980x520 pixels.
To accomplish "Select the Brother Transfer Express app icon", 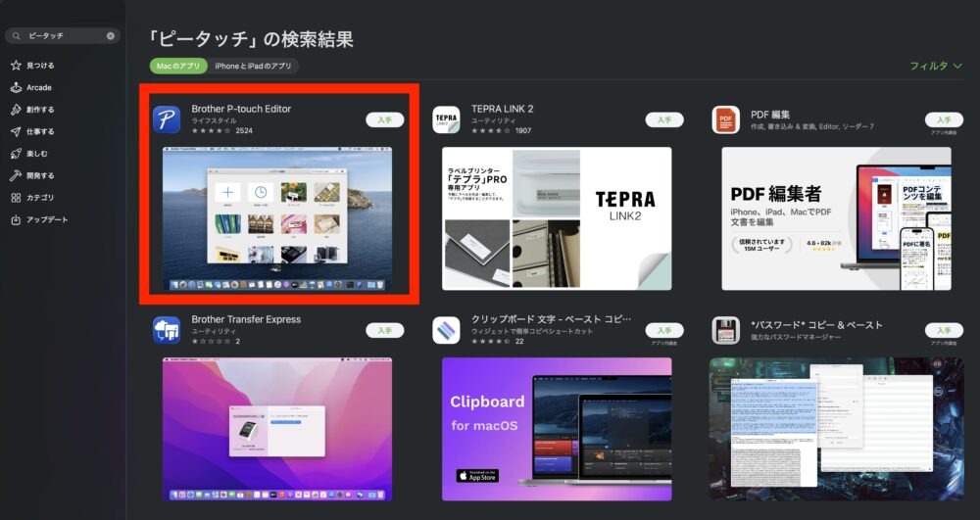I will (x=166, y=330).
